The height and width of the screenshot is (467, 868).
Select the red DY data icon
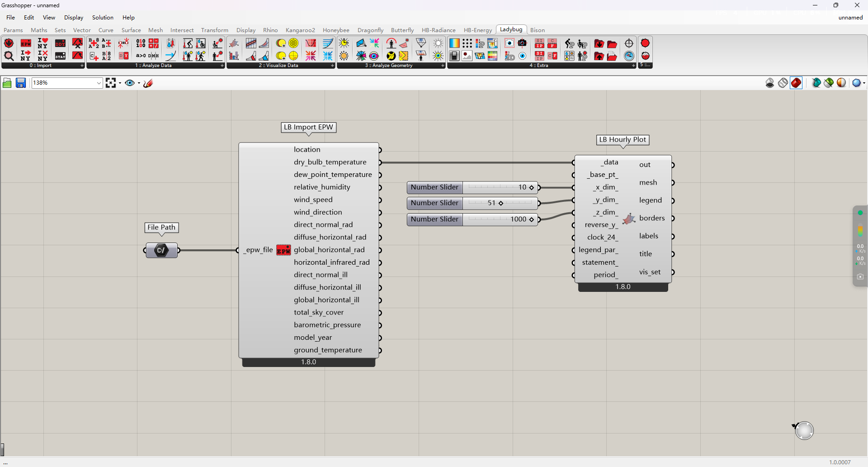[124, 56]
